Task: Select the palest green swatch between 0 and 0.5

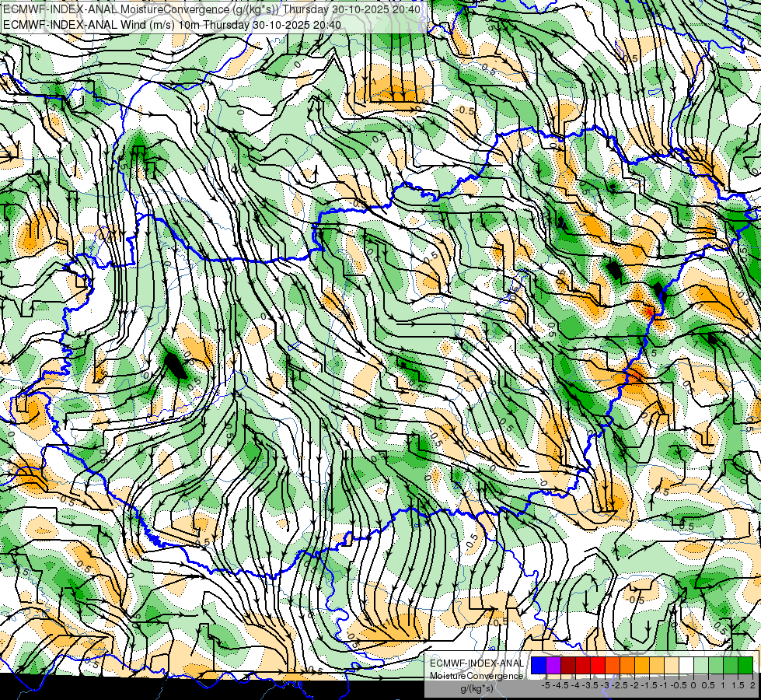Action: 701,666
